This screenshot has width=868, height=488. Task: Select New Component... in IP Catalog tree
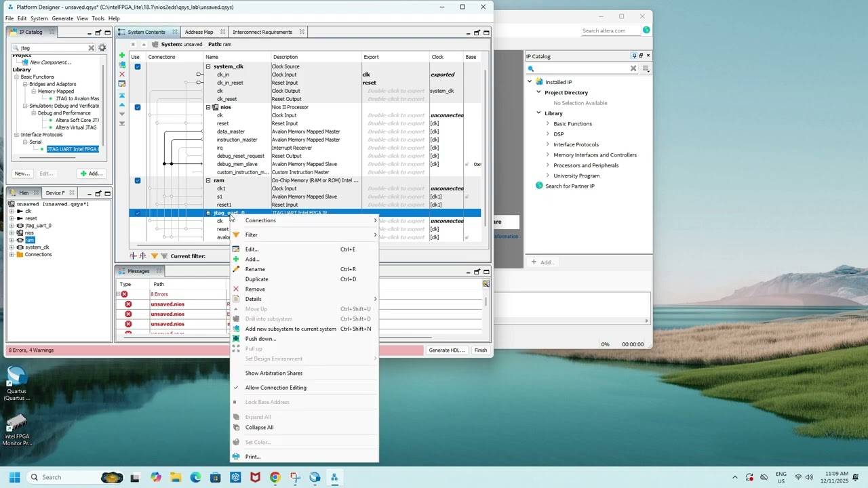[x=50, y=62]
